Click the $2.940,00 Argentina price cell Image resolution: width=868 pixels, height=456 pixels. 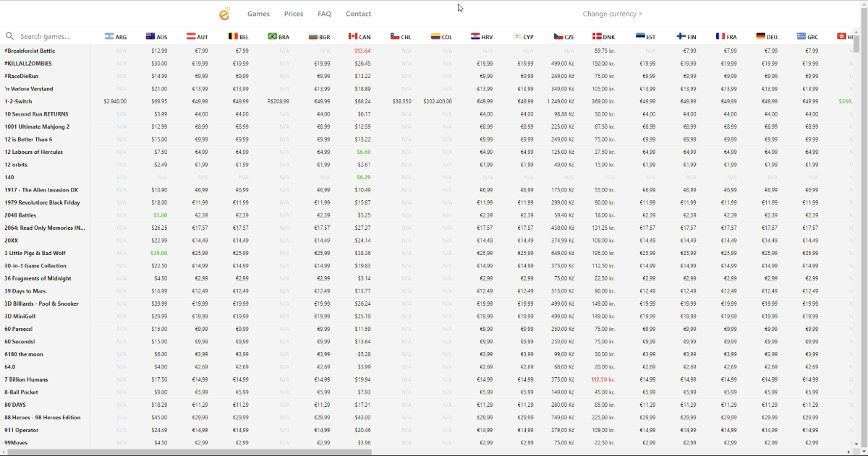116,101
